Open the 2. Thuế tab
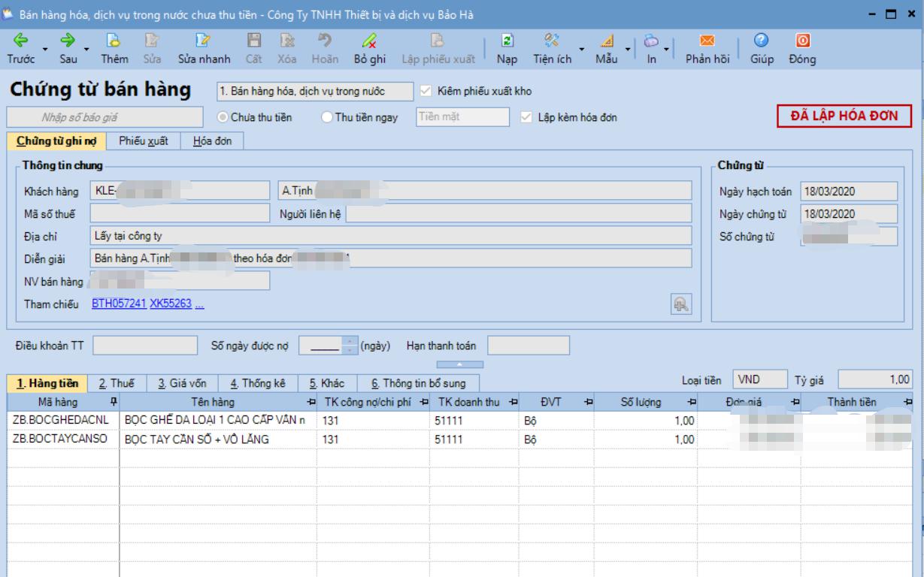The height and width of the screenshot is (577, 924). (x=118, y=383)
